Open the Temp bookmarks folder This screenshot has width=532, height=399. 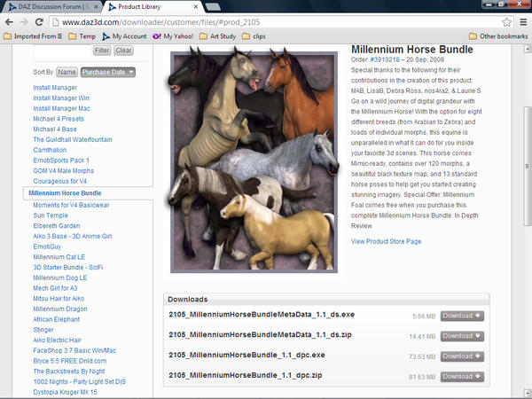[82, 36]
